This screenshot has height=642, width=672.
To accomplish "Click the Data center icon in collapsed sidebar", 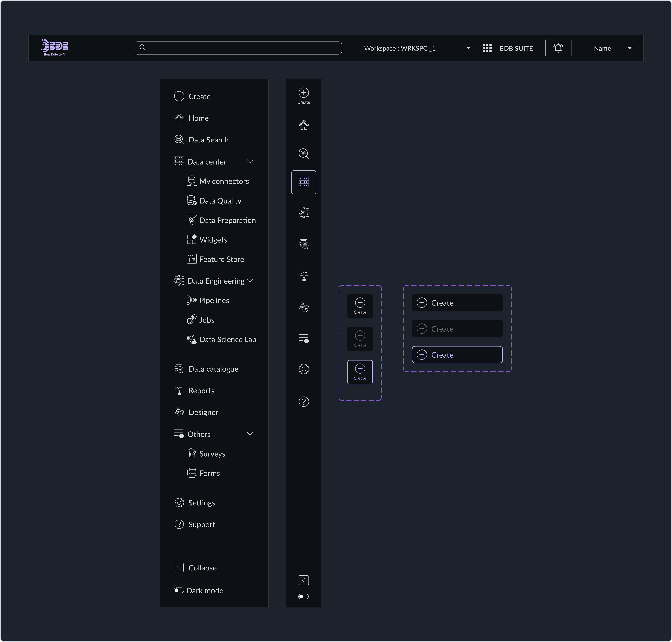I will [303, 182].
